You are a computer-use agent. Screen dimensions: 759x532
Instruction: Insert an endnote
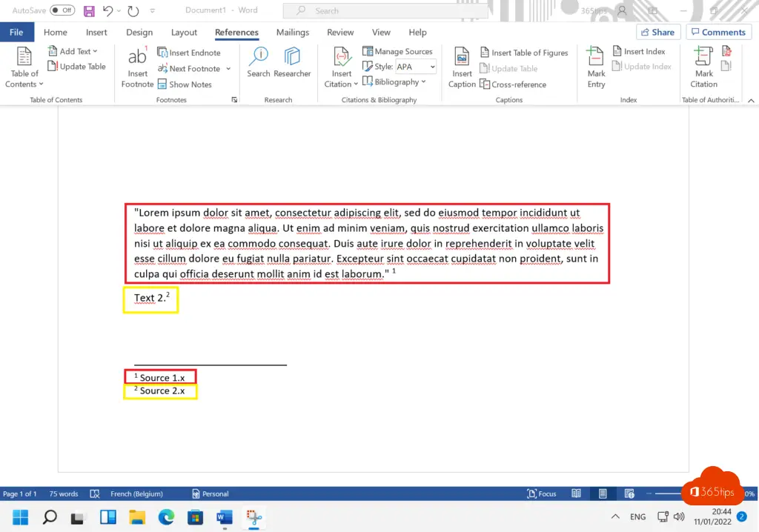click(191, 53)
